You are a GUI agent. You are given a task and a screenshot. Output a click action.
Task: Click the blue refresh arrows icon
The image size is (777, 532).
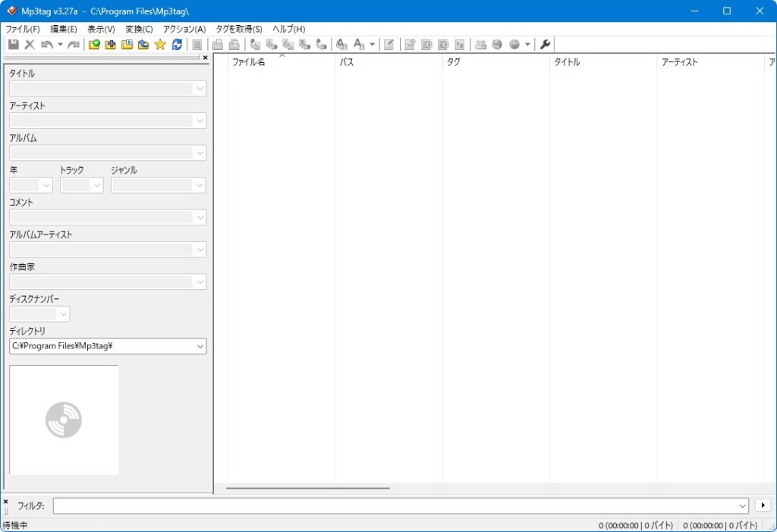click(177, 45)
